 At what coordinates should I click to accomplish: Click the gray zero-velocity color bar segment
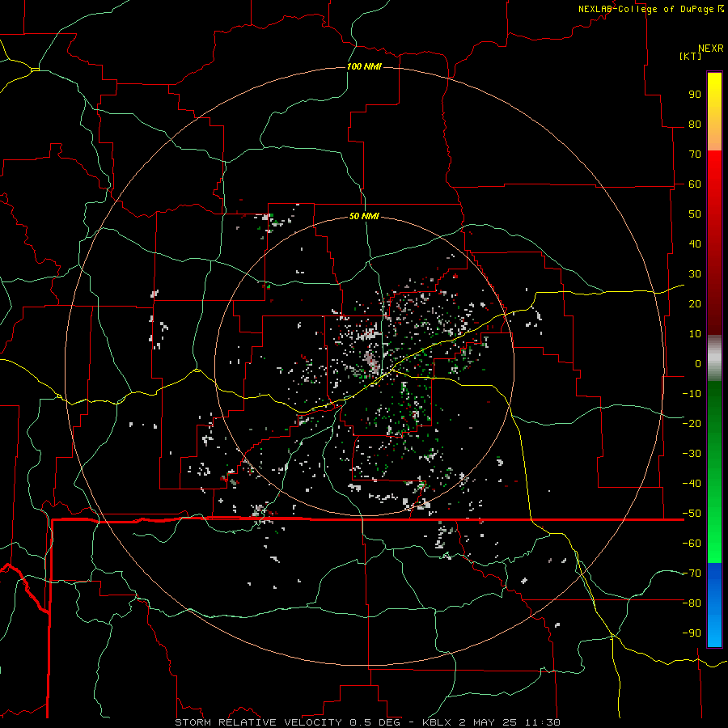(714, 358)
